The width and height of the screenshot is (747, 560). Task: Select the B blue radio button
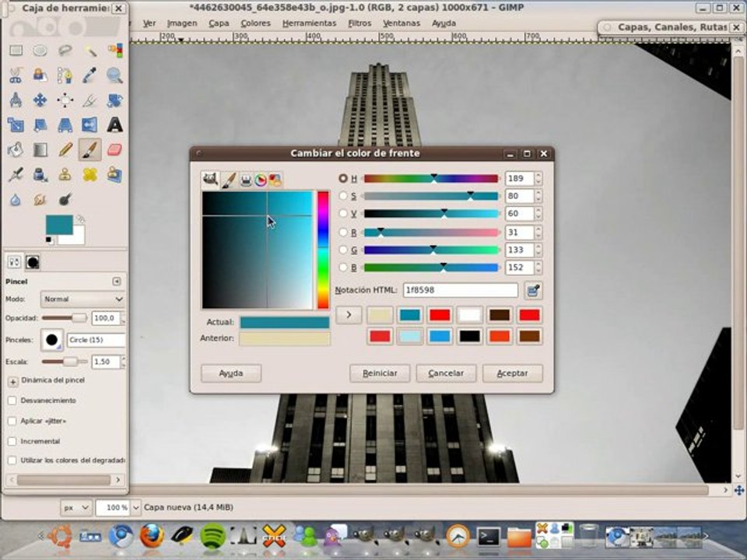point(343,268)
